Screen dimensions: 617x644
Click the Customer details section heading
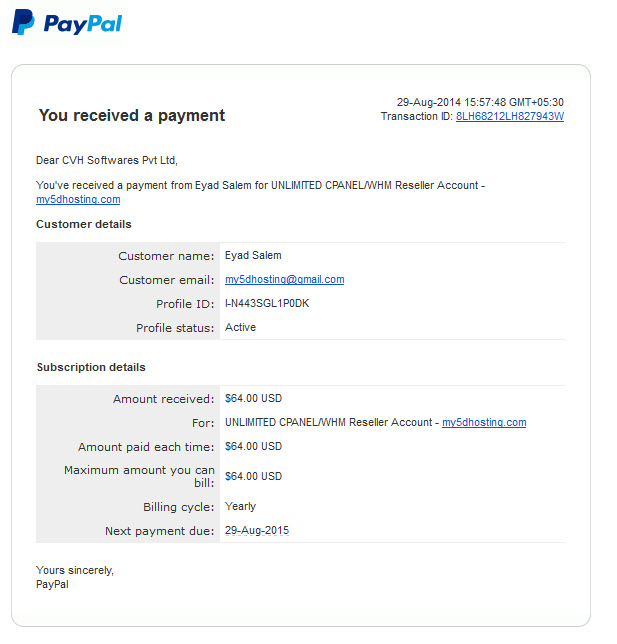click(84, 224)
